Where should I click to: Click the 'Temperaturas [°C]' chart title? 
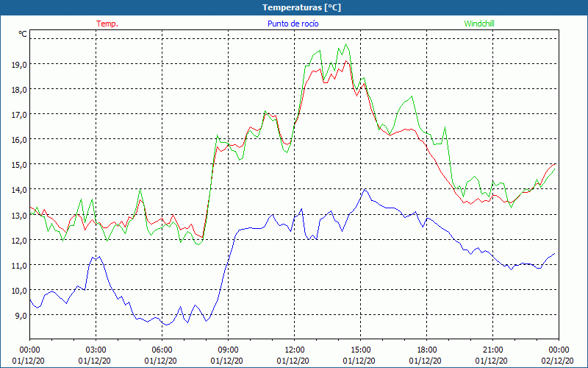pyautogui.click(x=301, y=7)
